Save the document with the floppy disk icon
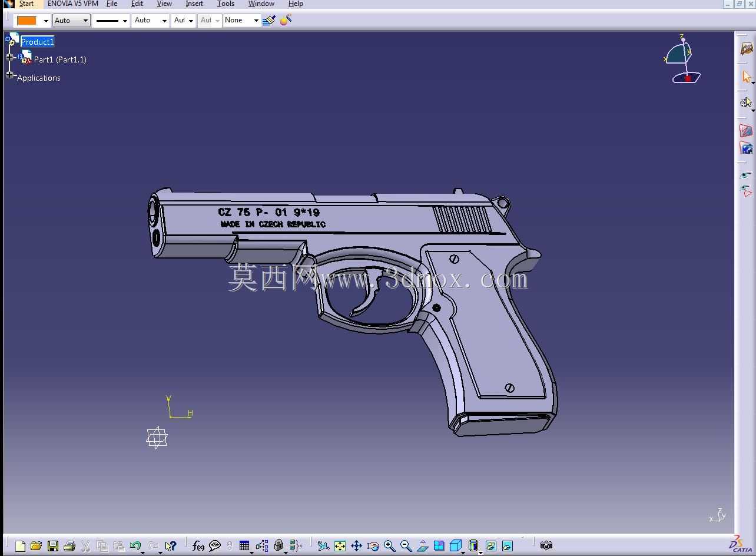The width and height of the screenshot is (756, 556). (53, 546)
